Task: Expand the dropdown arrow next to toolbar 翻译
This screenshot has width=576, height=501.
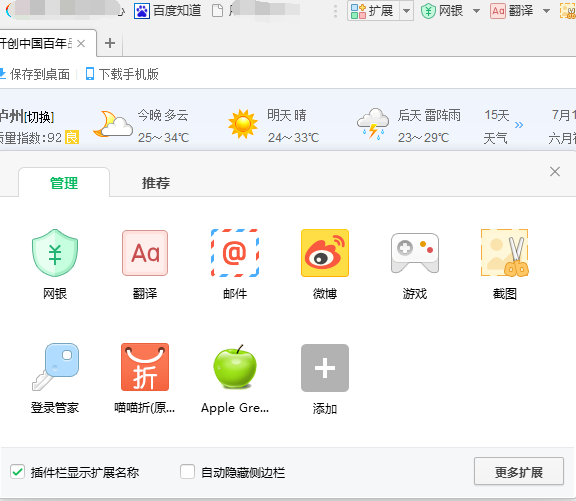Action: [546, 11]
